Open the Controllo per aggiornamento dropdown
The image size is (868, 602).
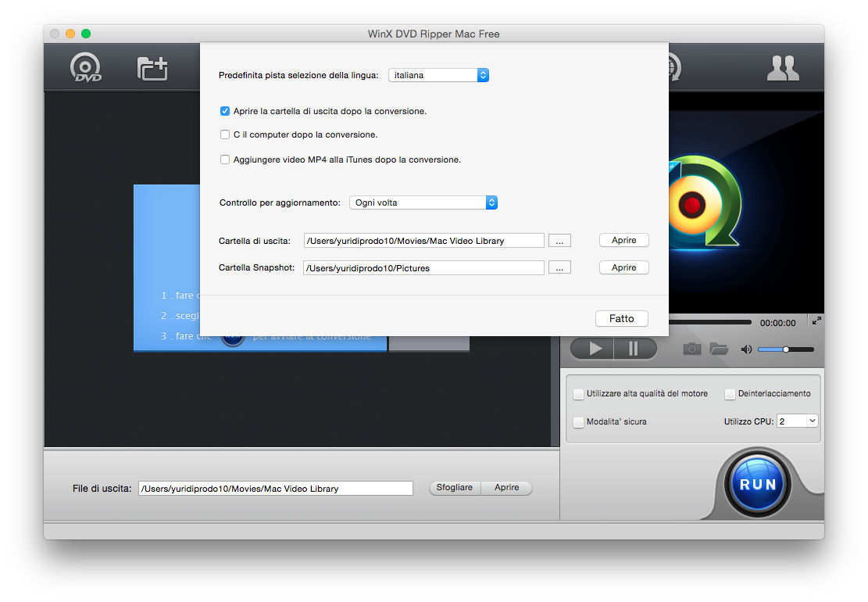coord(423,202)
